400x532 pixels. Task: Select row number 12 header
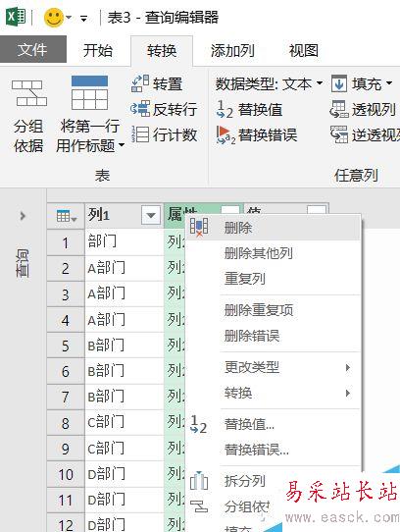coord(66,523)
